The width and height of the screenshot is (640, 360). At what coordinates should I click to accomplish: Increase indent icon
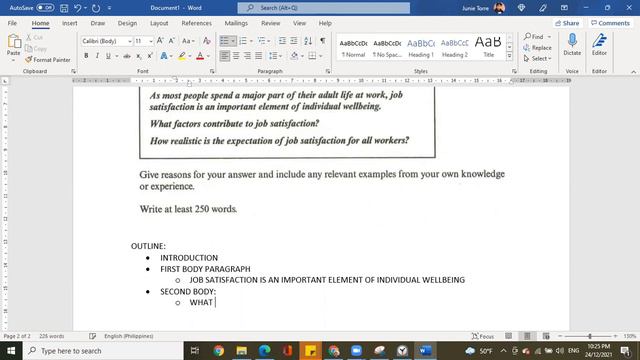(x=293, y=41)
